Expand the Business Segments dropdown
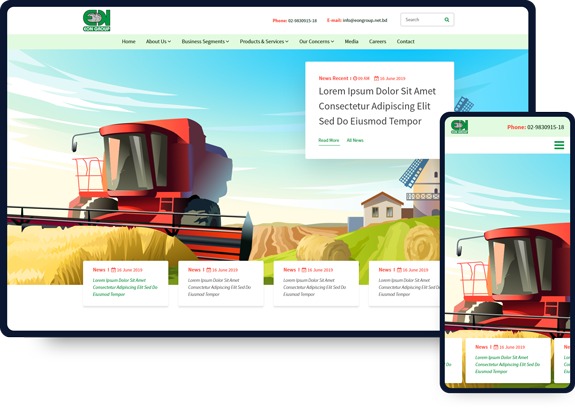 [x=205, y=41]
